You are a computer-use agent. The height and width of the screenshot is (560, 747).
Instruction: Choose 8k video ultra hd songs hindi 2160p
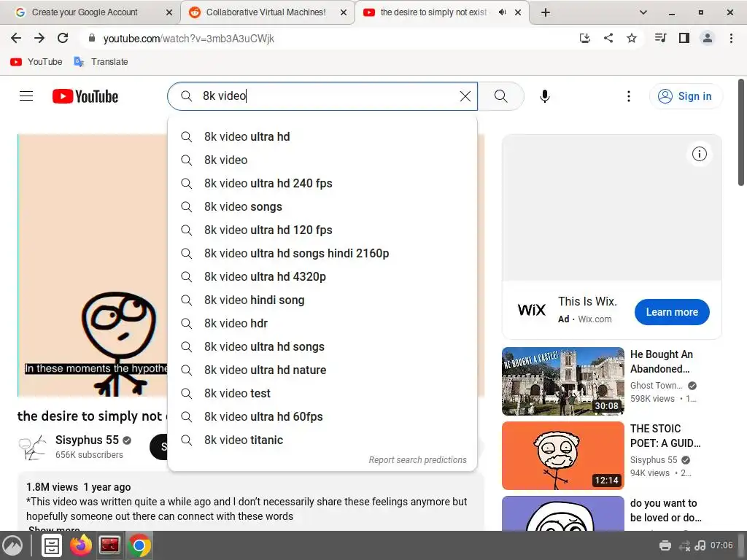[x=322, y=253]
